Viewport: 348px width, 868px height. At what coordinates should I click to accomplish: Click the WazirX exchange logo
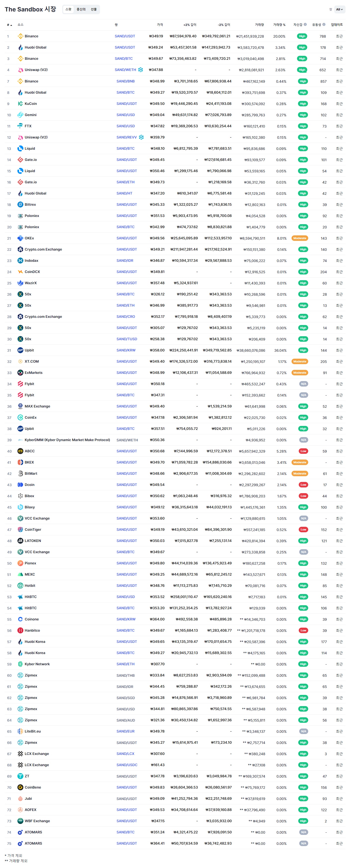click(x=20, y=283)
